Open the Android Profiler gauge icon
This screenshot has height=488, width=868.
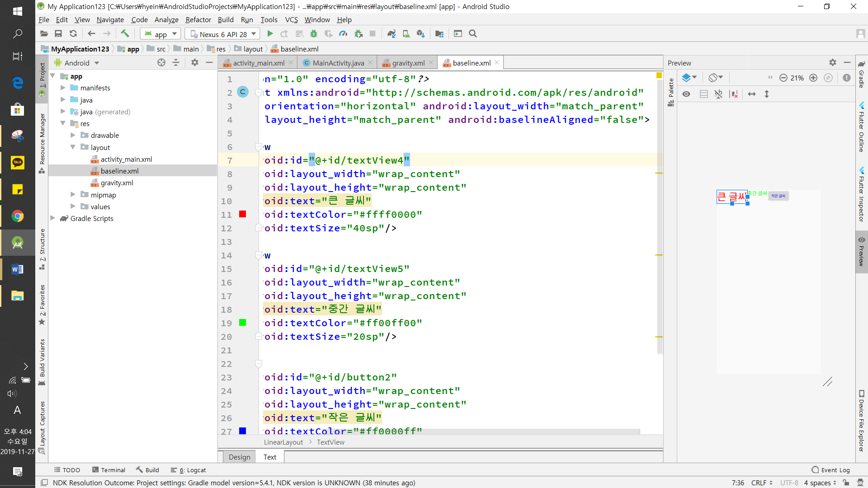(343, 33)
